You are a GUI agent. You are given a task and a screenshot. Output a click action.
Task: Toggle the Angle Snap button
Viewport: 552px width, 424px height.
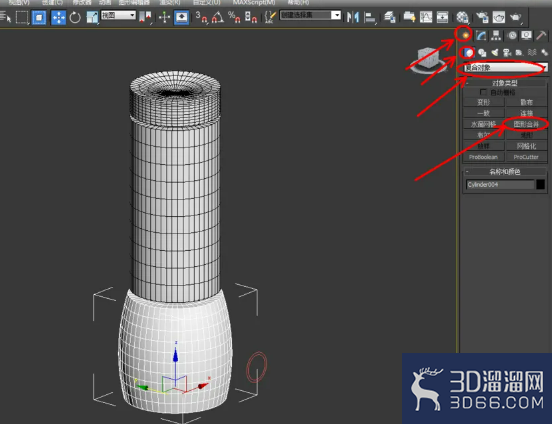click(218, 17)
